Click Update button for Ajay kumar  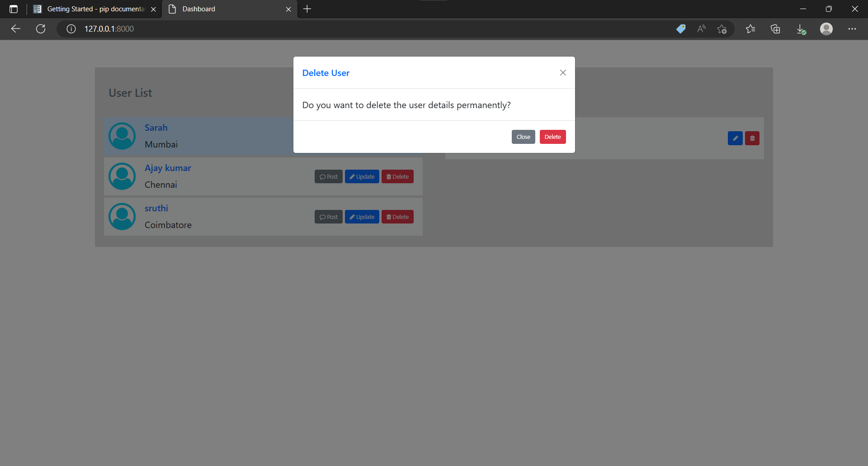(362, 176)
